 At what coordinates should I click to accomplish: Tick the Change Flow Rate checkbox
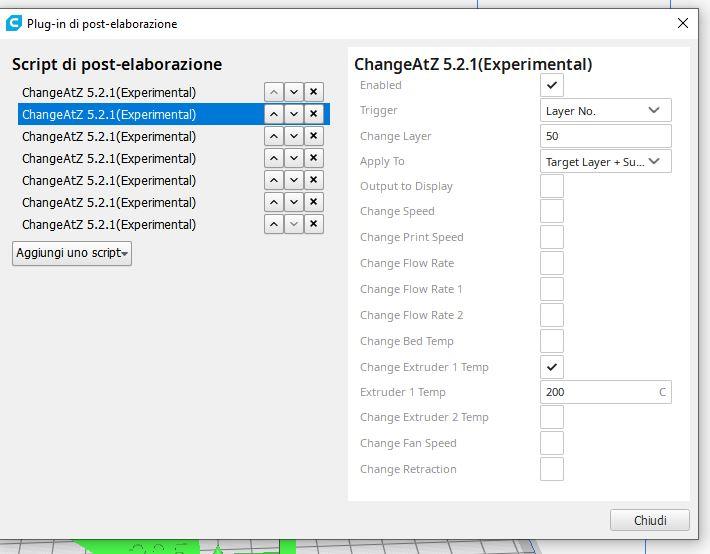[552, 263]
